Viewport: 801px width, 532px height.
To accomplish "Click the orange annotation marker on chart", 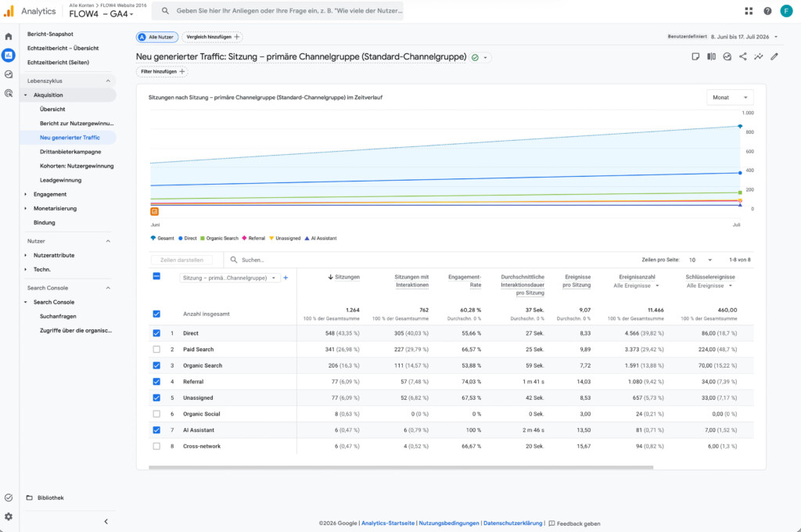I will 154,211.
